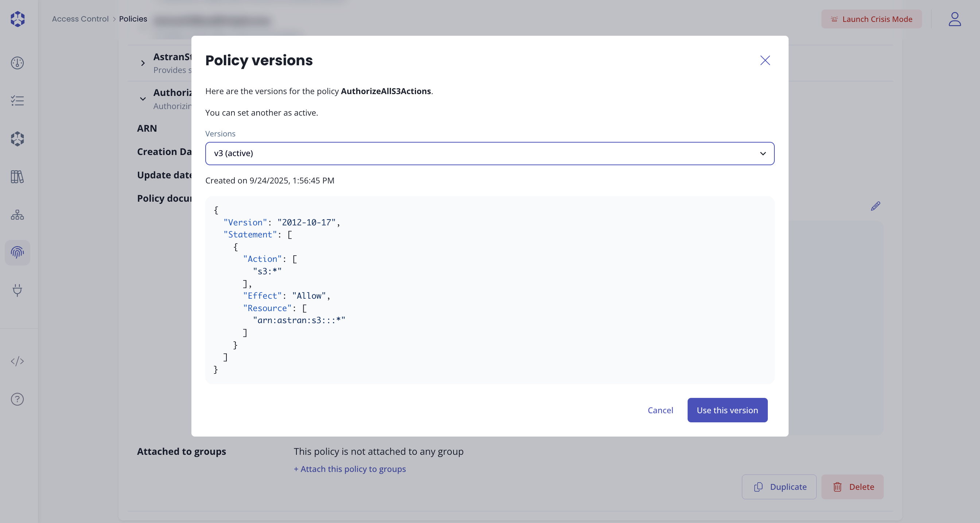
Task: Open the organization hierarchy sidebar icon
Action: (x=17, y=215)
